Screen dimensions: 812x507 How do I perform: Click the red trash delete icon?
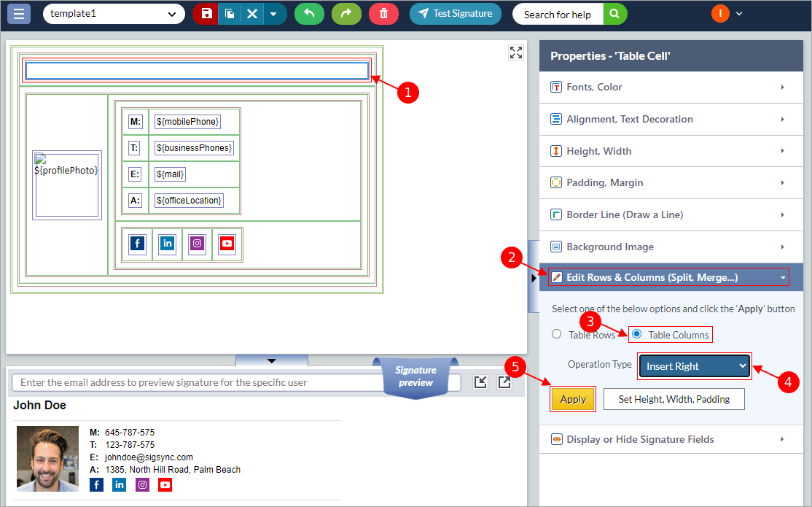click(x=383, y=14)
